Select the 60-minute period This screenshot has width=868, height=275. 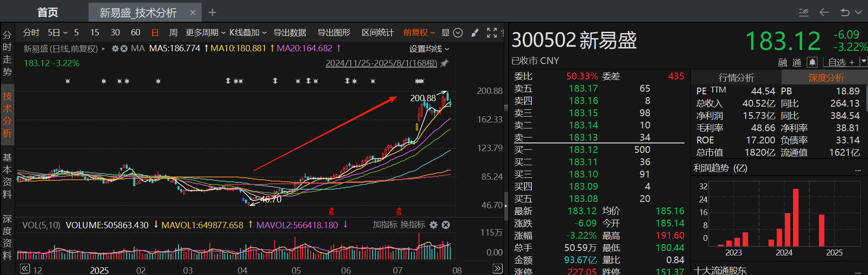click(135, 33)
